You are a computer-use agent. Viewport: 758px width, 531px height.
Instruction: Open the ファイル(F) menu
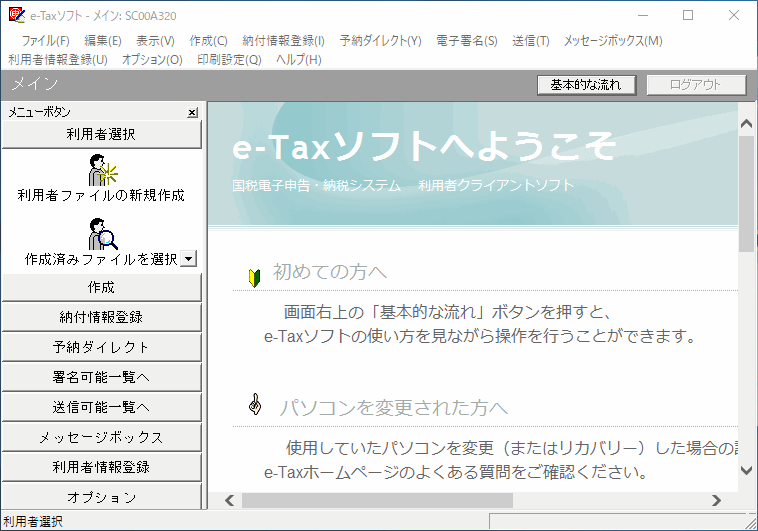pyautogui.click(x=45, y=41)
